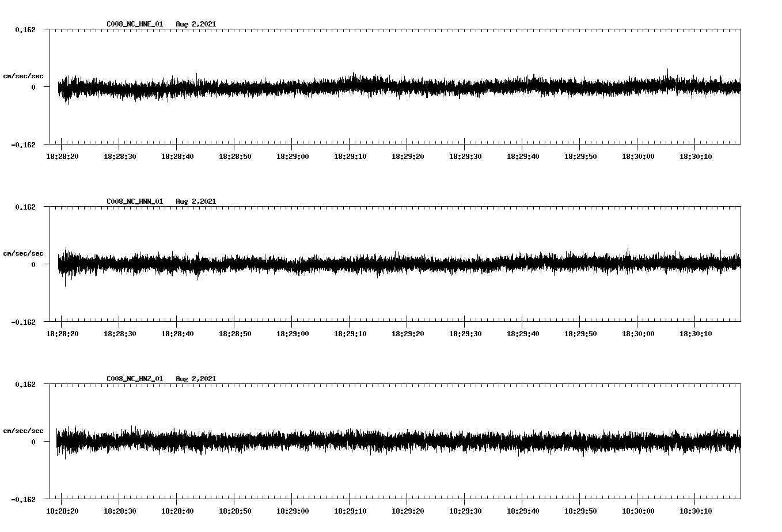This screenshot has width=782, height=532.
Task: Click cm/sec/sec unit label on HNN plot
Action: [23, 253]
